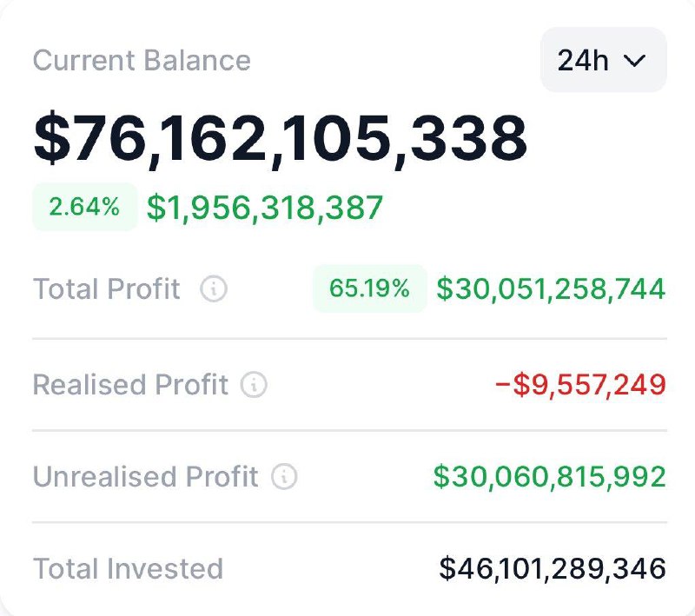Click the $30,060,815,992 unrealised profit value

point(549,477)
